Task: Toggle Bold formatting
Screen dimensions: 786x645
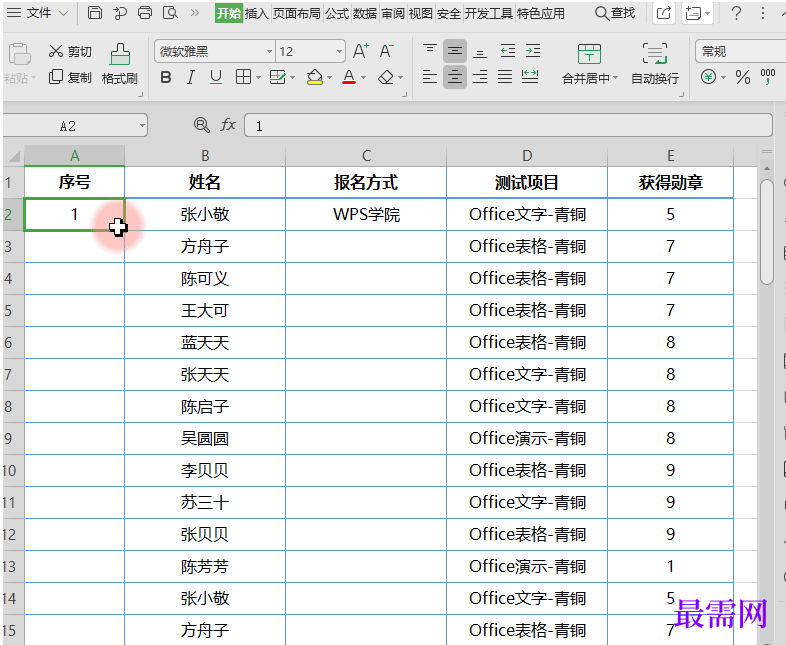Action: tap(165, 78)
